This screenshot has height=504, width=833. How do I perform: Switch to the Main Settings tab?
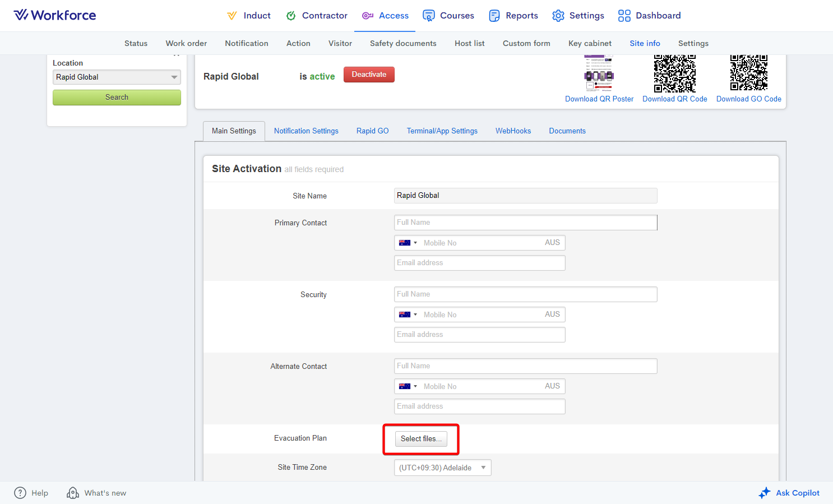pos(234,131)
